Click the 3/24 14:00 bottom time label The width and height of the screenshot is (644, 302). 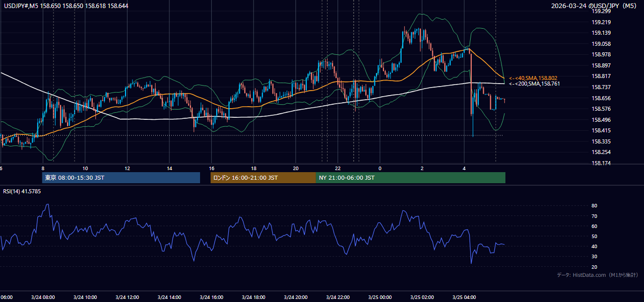[169, 297]
